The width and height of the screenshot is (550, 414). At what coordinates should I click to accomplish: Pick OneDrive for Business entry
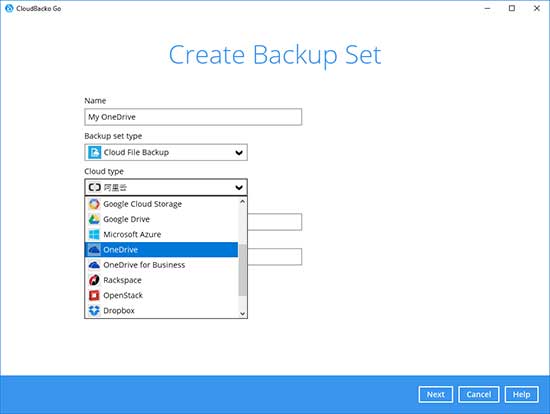coord(161,265)
